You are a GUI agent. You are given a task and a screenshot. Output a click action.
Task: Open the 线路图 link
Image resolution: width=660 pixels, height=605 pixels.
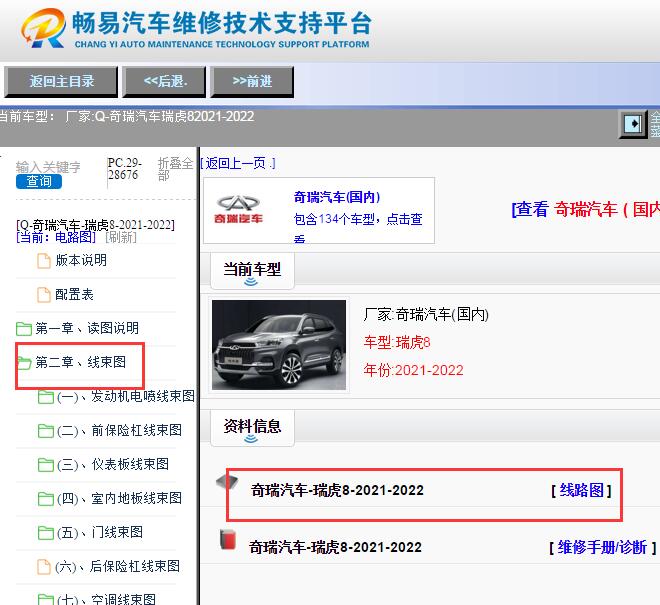(581, 490)
